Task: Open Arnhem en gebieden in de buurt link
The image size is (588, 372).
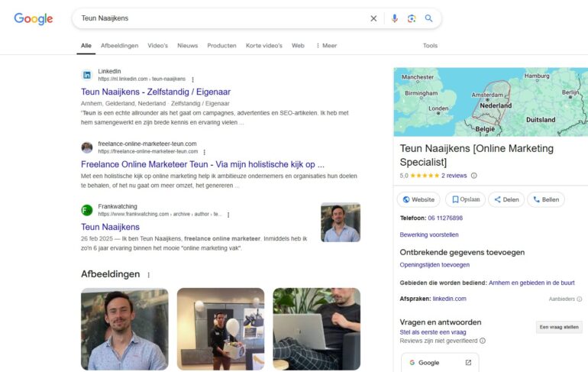Action: pyautogui.click(x=531, y=283)
